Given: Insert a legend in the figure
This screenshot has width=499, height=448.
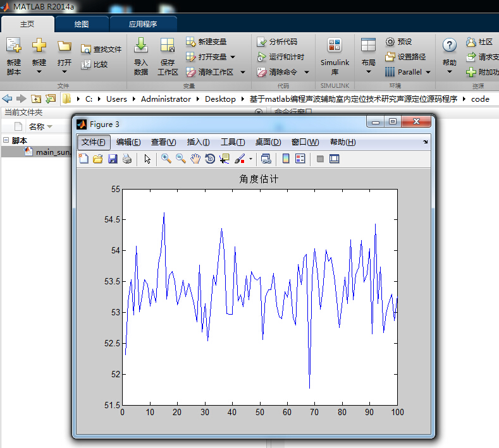Looking at the screenshot, I should tap(300, 159).
